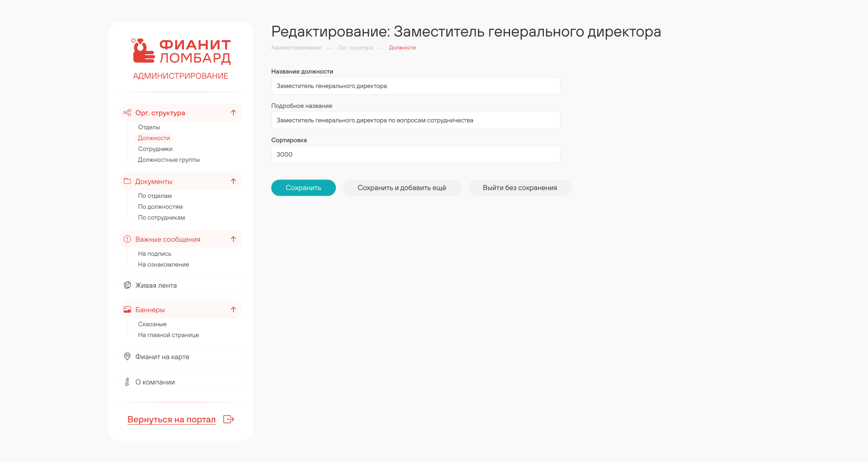
Task: Select Сотрудники in the sidebar
Action: point(155,149)
